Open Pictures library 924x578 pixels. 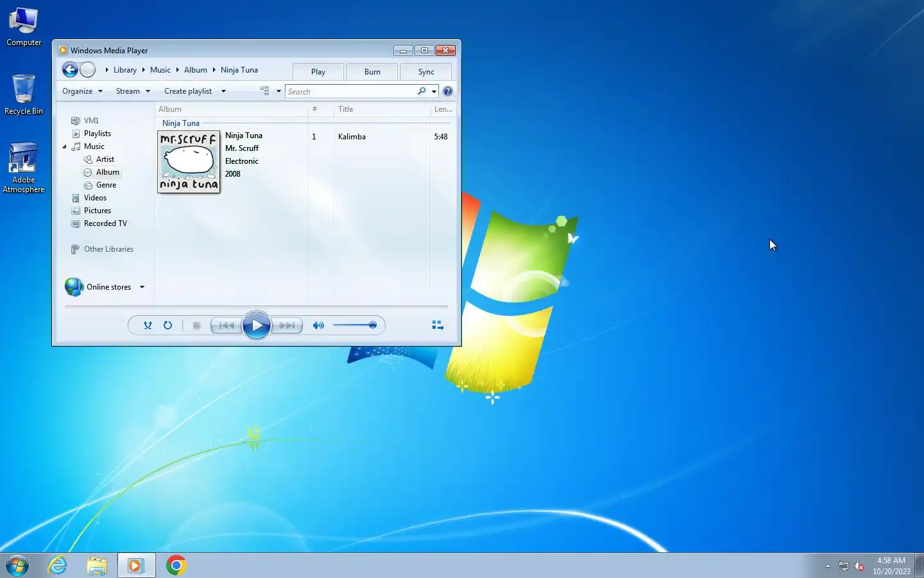(x=98, y=211)
